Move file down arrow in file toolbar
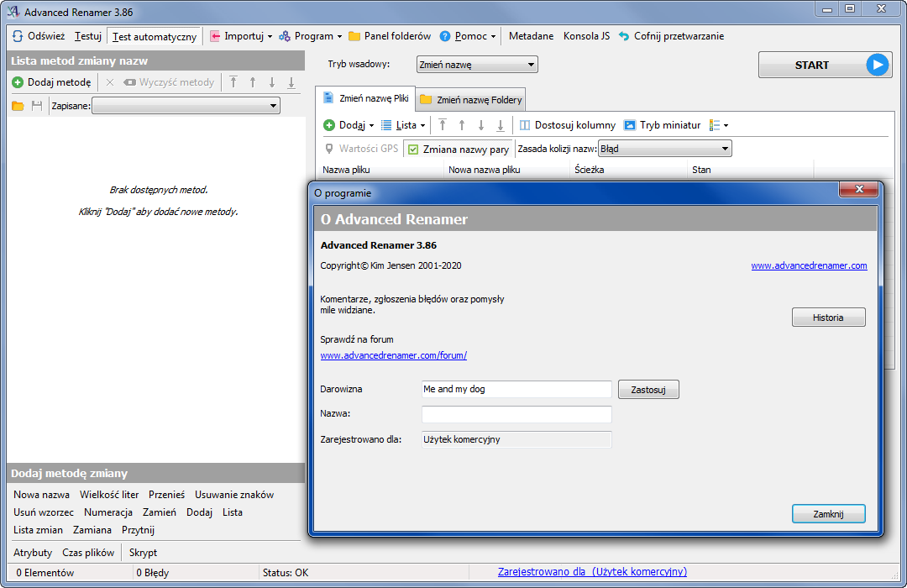This screenshot has width=907, height=588. coord(480,125)
